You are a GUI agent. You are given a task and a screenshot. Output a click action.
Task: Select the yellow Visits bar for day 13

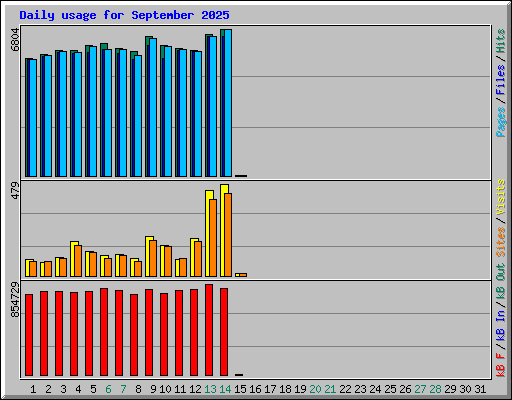208,233
